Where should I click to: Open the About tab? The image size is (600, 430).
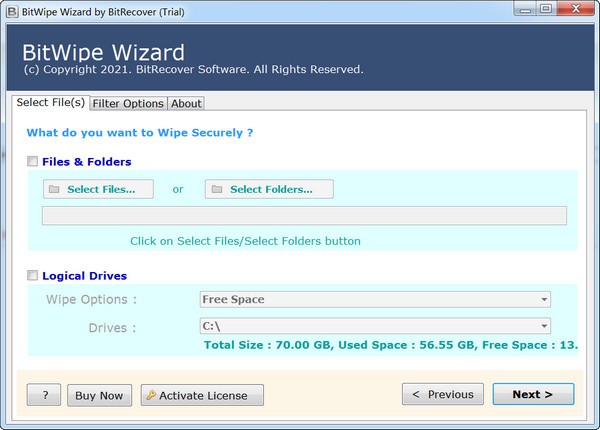pyautogui.click(x=186, y=103)
